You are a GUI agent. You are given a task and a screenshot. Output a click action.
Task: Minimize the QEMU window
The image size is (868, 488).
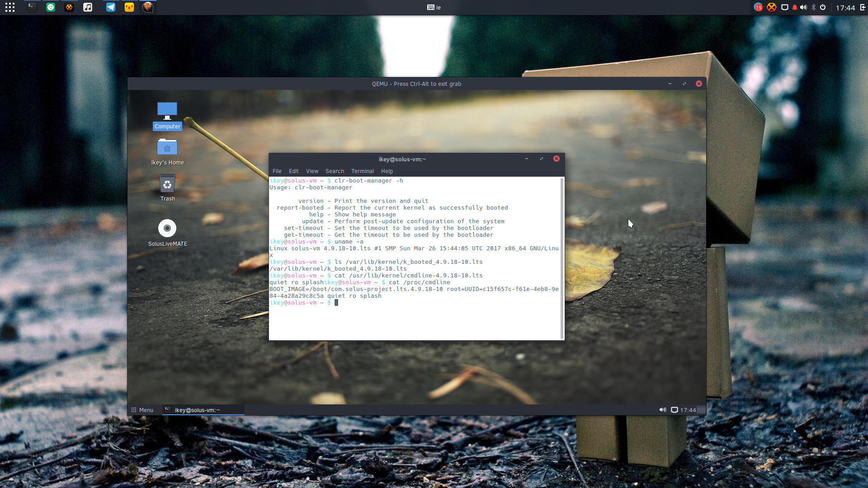(x=670, y=84)
